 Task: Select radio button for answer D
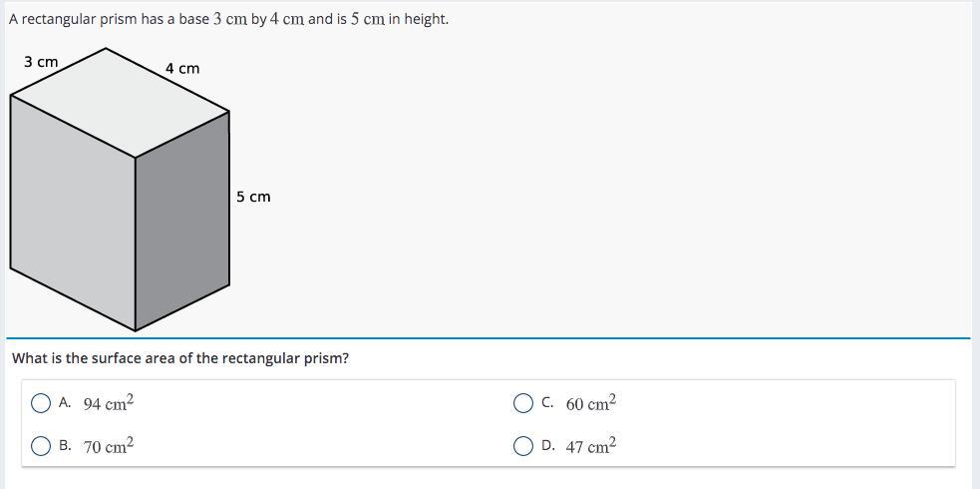point(523,446)
